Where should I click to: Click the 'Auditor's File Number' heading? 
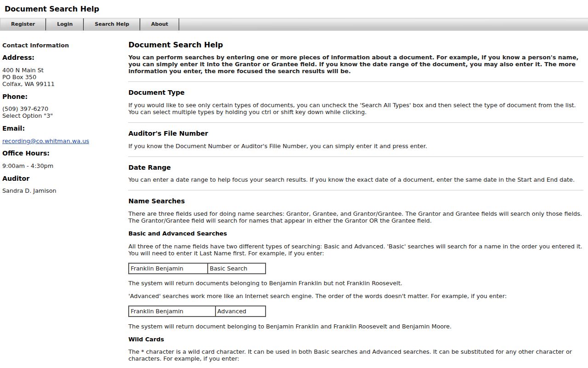tap(168, 133)
